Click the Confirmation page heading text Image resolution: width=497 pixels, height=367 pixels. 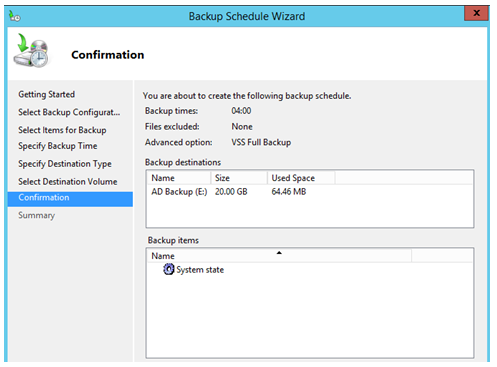108,55
